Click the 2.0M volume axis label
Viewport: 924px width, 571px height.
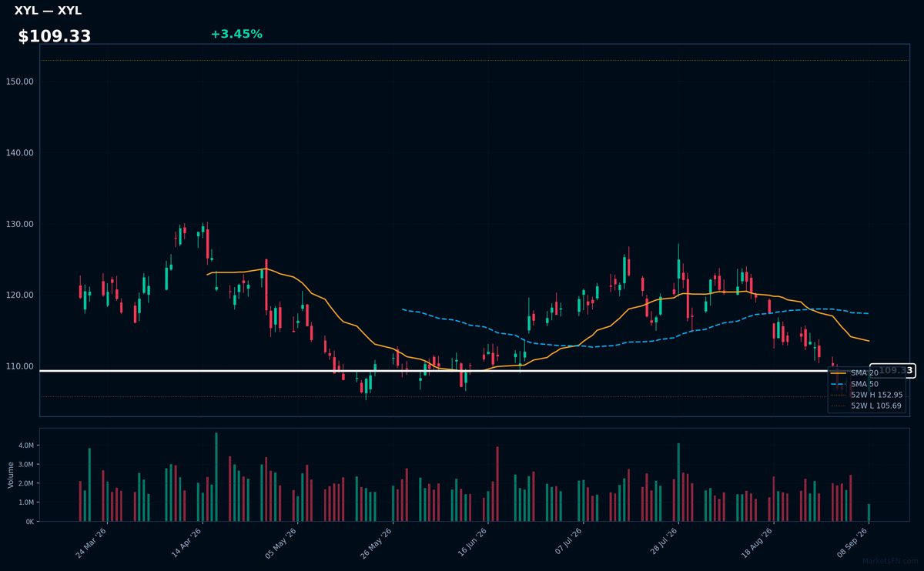25,483
